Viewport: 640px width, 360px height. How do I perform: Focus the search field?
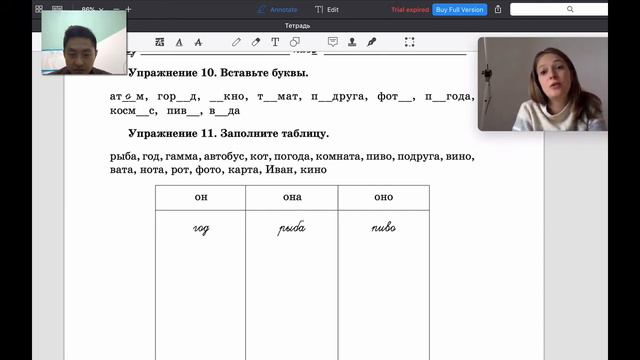click(x=559, y=9)
